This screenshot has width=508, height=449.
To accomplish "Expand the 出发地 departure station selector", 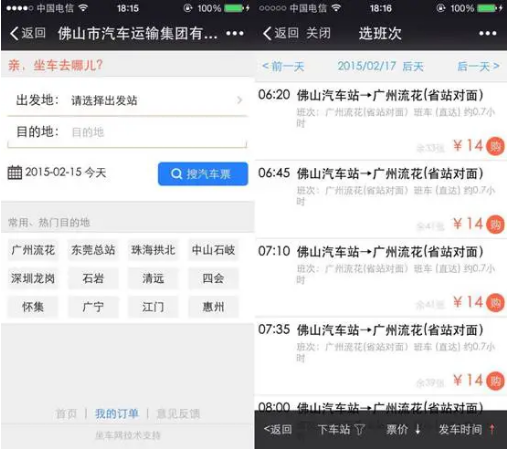I will coord(127,100).
